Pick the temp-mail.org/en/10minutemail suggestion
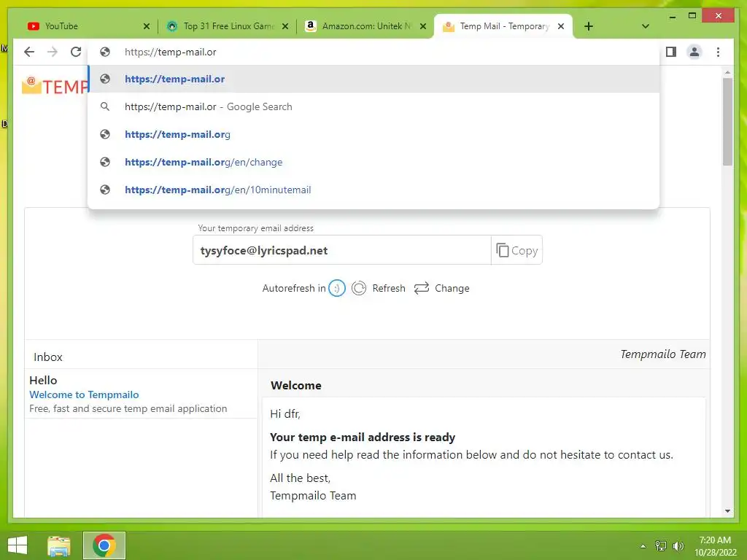747x560 pixels. pyautogui.click(x=373, y=190)
